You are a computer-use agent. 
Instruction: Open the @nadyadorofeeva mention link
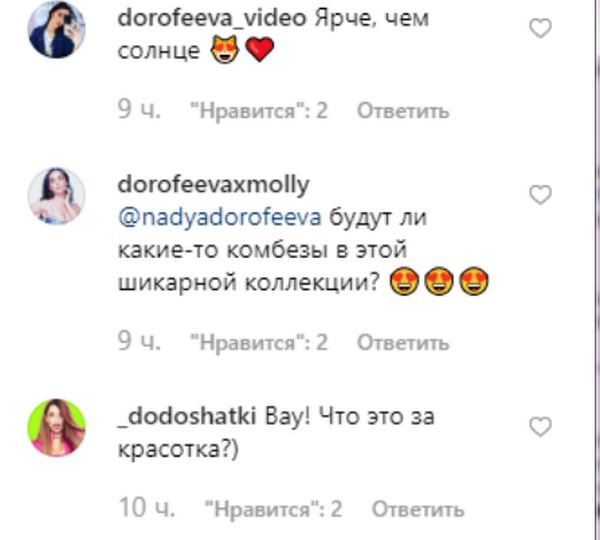click(220, 218)
